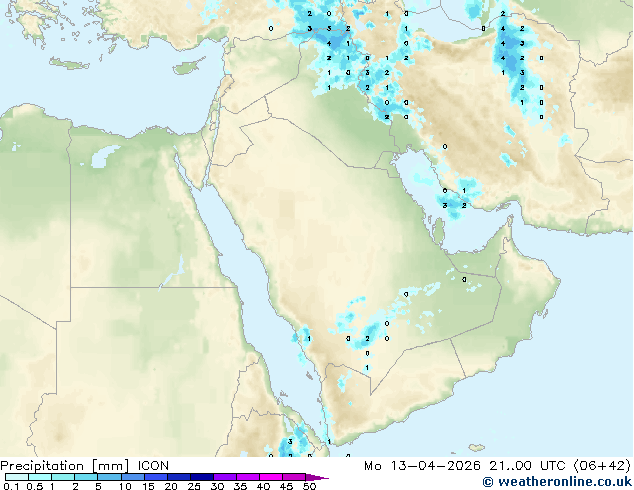
Task: Select the 10–15 mm legend color swatch
Action: (132, 477)
